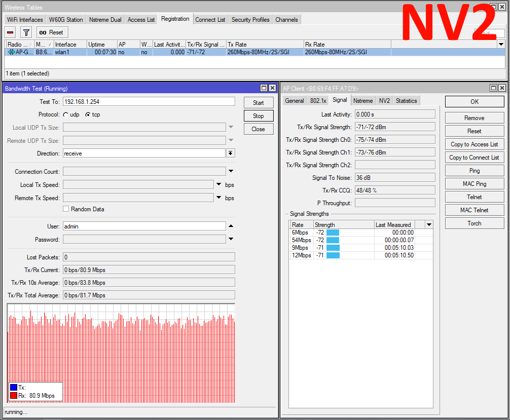The image size is (510, 420).
Task: Click the MAC Ping button
Action: [474, 184]
